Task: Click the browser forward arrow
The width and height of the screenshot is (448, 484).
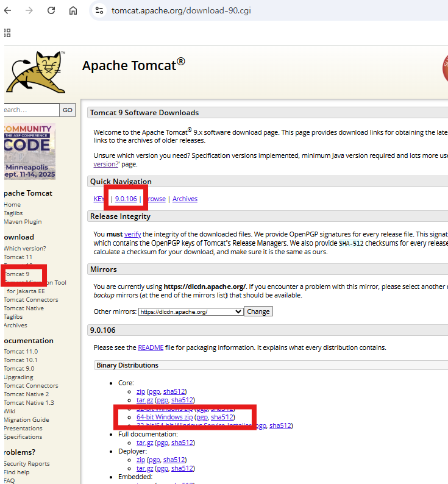Action: click(x=29, y=10)
